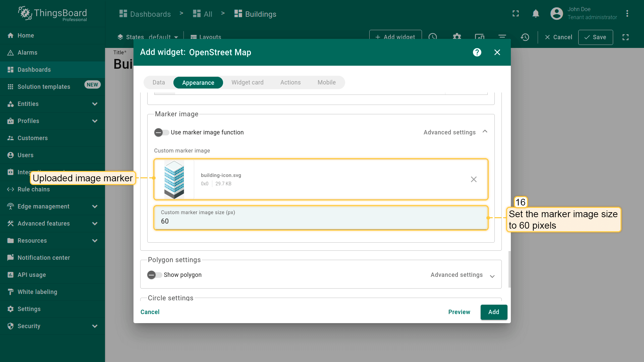Open the notifications bell
Image resolution: width=644 pixels, height=362 pixels.
pos(536,14)
